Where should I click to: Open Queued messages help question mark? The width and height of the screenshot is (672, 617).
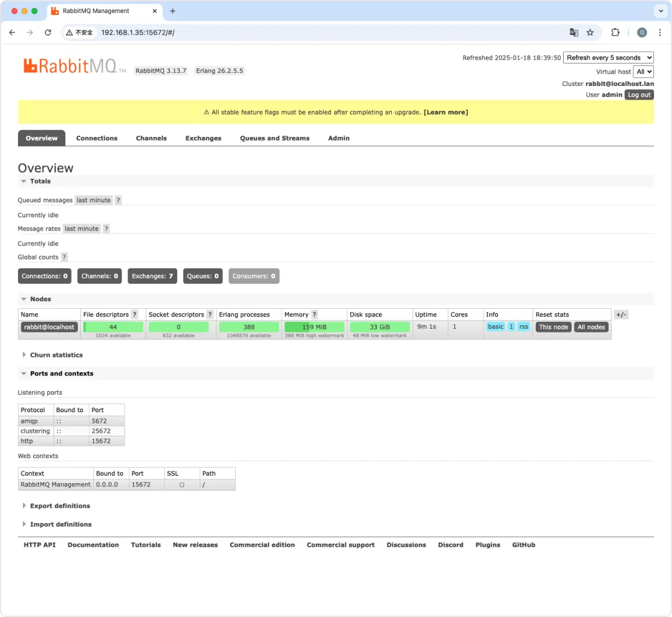pos(118,200)
